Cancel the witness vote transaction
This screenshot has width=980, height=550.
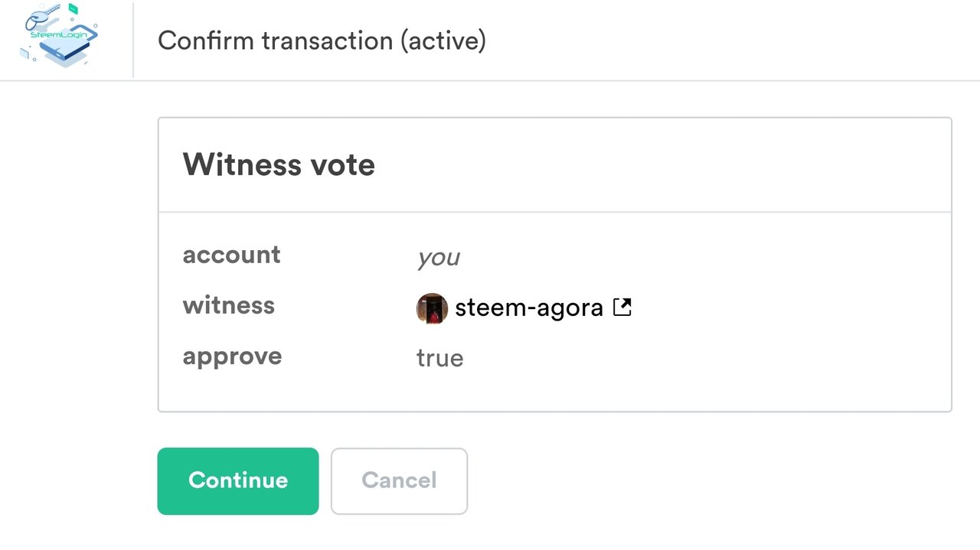coord(399,480)
